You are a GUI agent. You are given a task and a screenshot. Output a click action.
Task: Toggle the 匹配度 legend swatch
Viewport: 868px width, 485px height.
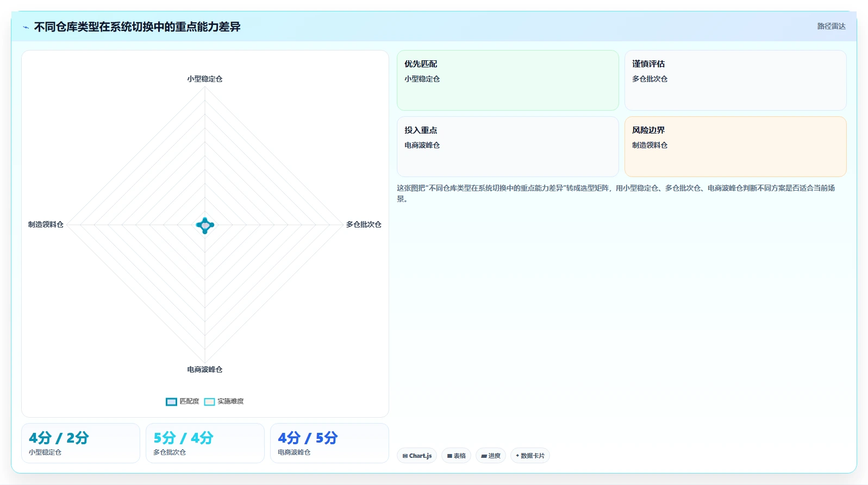pyautogui.click(x=171, y=401)
